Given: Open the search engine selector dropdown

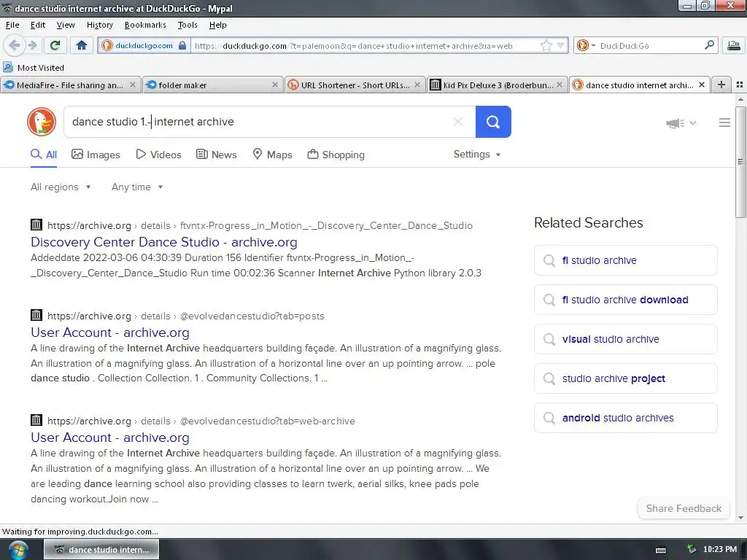Looking at the screenshot, I should click(586, 46).
